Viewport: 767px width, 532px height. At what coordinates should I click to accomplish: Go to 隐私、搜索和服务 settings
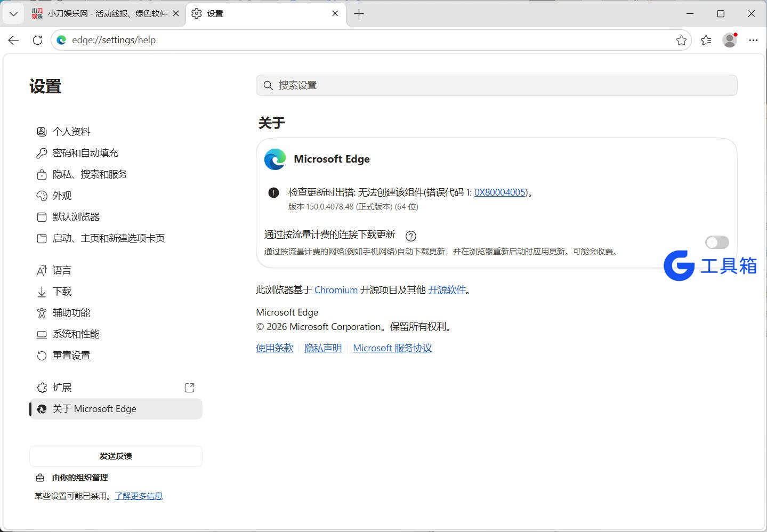coord(116,174)
